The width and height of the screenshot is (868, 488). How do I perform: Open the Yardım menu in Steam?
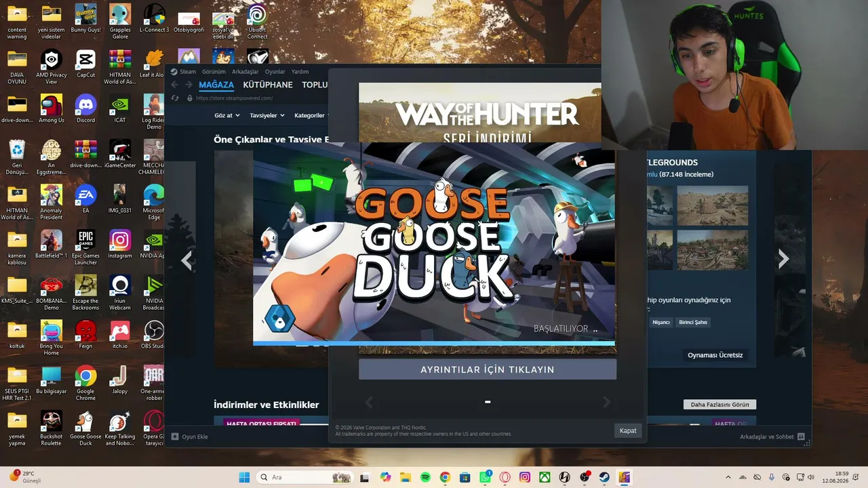pos(300,71)
